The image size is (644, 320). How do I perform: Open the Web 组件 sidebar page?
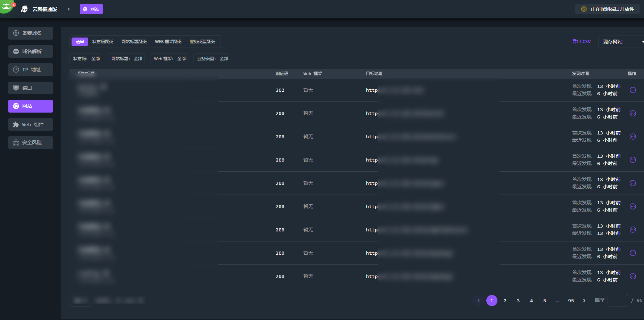tap(31, 124)
